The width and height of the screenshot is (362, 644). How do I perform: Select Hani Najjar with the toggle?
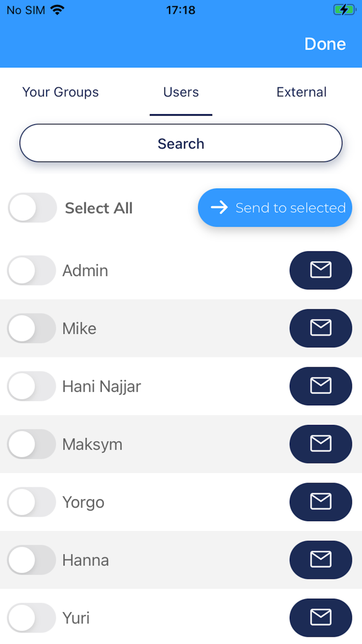click(32, 386)
